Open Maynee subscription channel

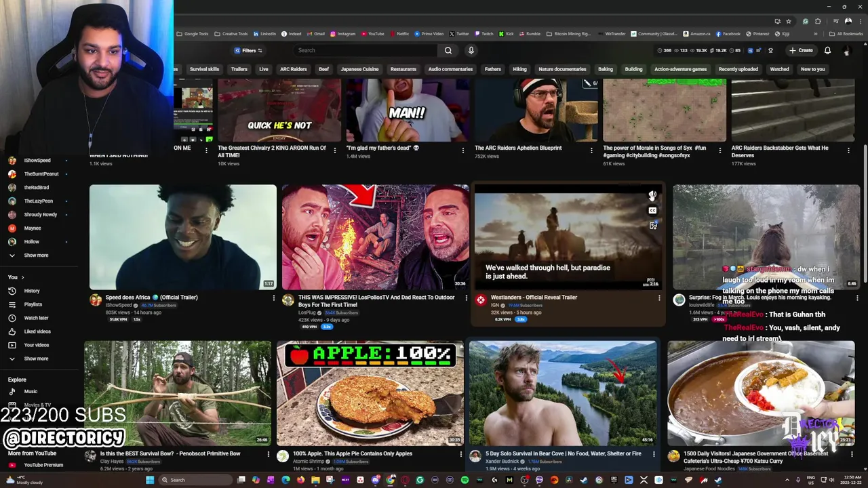33,228
